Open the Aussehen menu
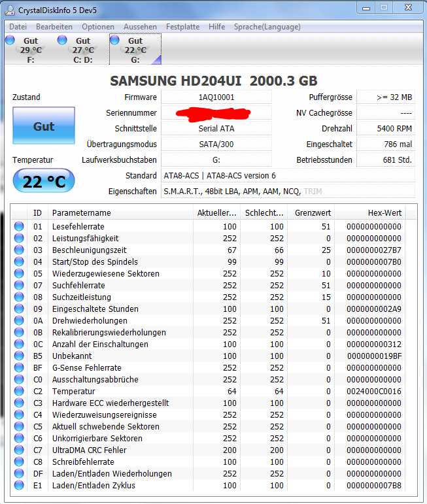This screenshot has height=504, width=427. 140,27
